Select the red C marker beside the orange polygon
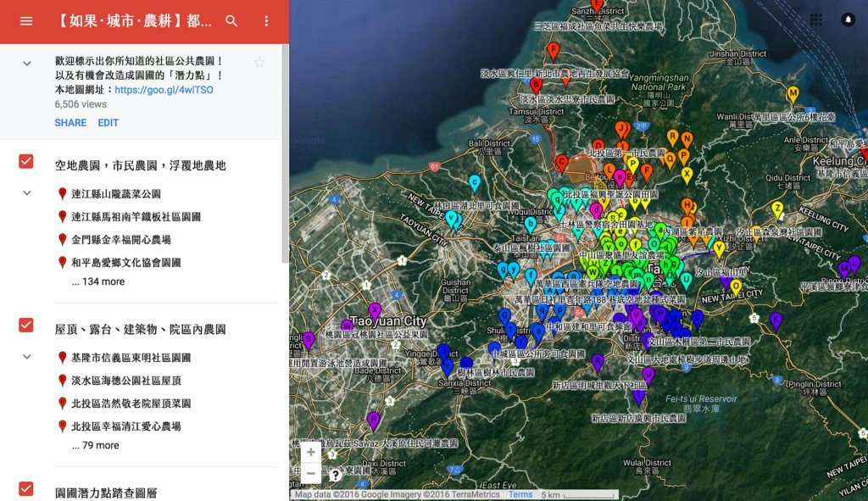The image size is (868, 501). pyautogui.click(x=562, y=163)
